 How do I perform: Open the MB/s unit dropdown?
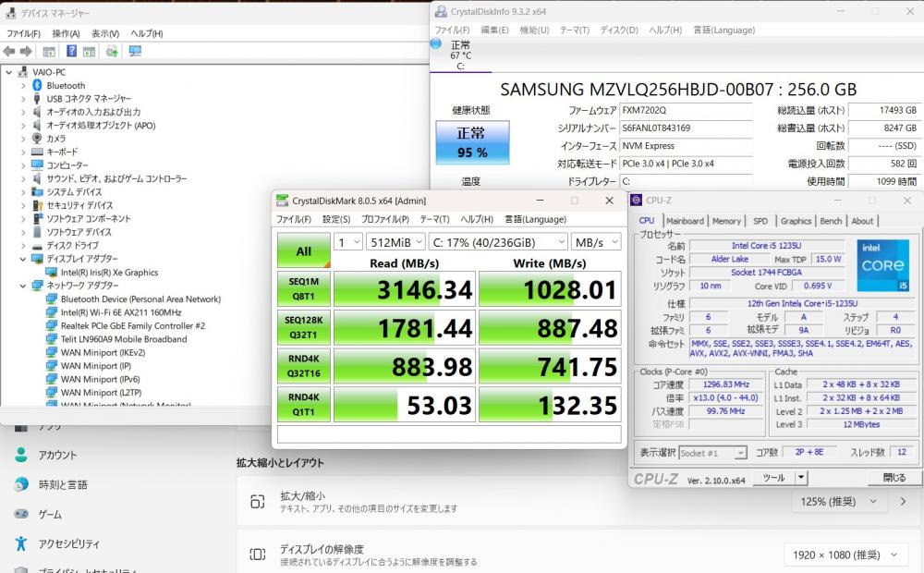596,242
